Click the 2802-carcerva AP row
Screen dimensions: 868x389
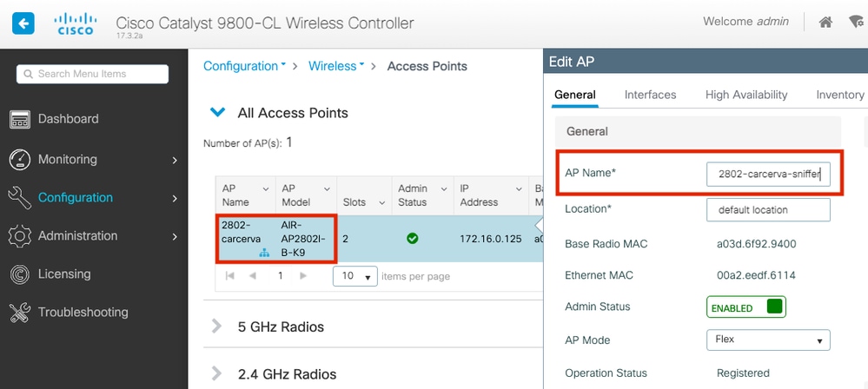379,239
